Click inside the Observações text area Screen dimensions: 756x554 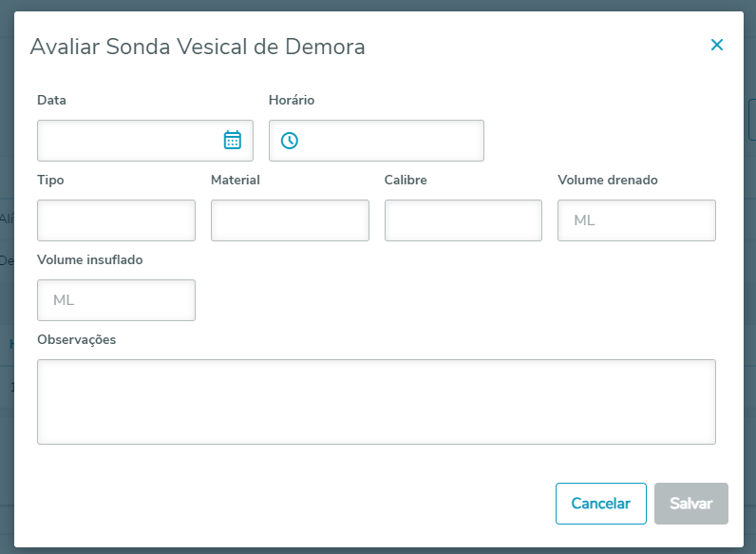pos(376,401)
